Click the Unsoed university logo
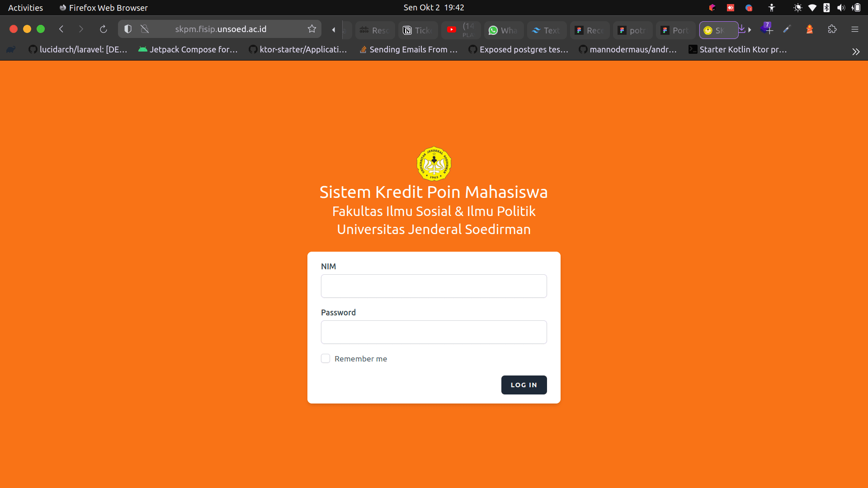This screenshot has width=868, height=488. pos(434,164)
